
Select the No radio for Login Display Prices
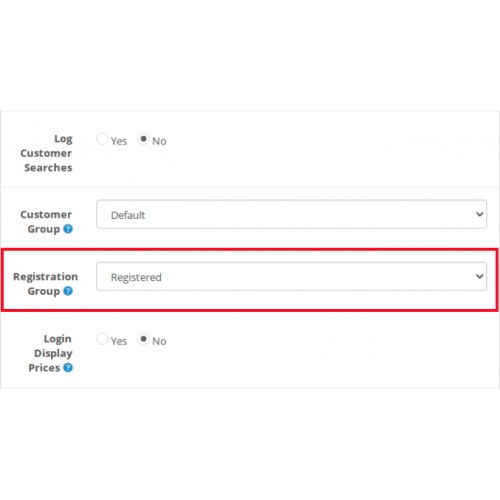143,339
